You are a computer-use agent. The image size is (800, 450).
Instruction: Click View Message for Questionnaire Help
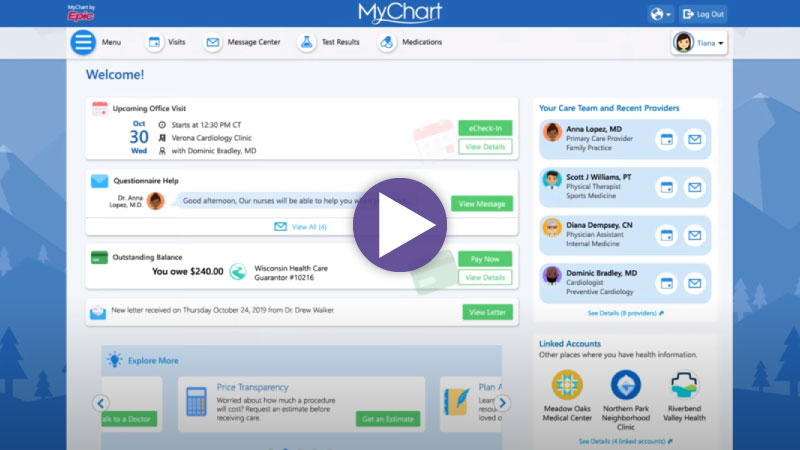pos(482,204)
